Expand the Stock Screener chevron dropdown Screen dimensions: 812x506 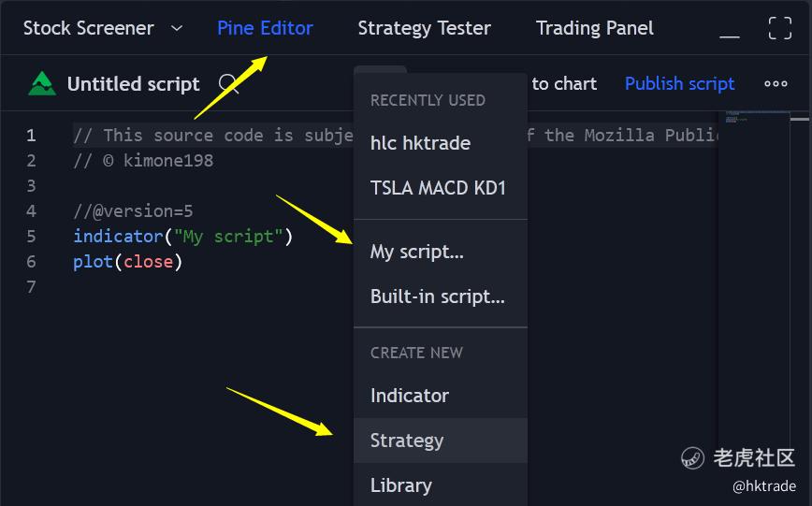tap(177, 28)
